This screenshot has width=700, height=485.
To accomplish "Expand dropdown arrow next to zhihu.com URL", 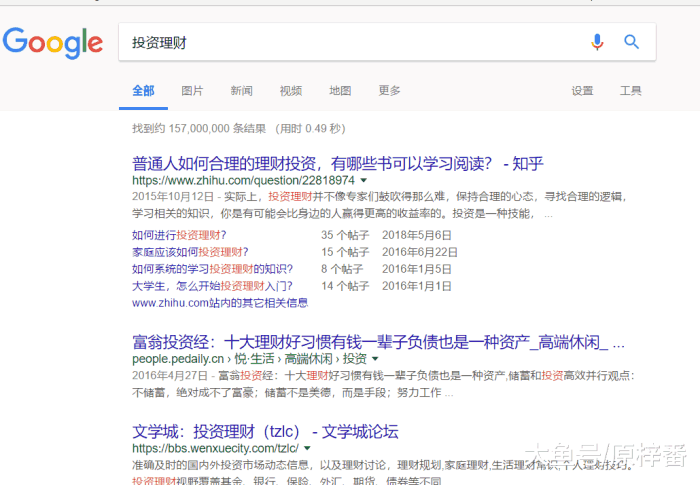I will coord(364,181).
